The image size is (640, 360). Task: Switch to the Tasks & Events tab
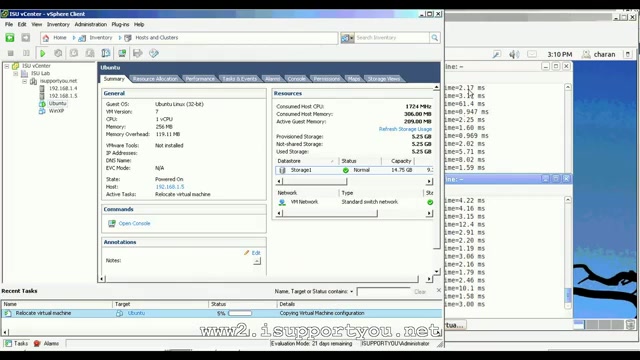(240, 79)
